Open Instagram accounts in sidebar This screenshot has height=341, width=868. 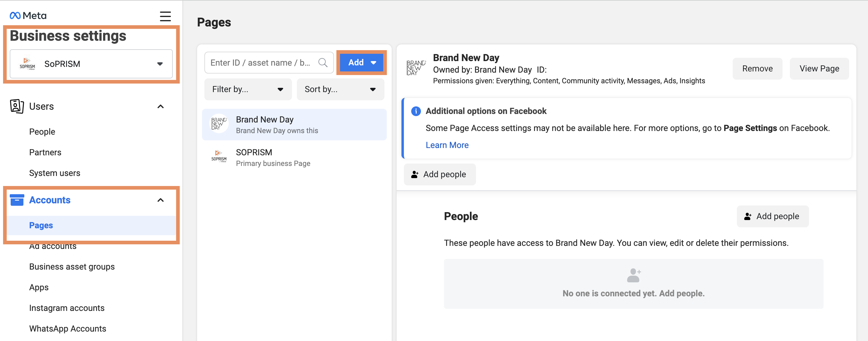coord(67,308)
